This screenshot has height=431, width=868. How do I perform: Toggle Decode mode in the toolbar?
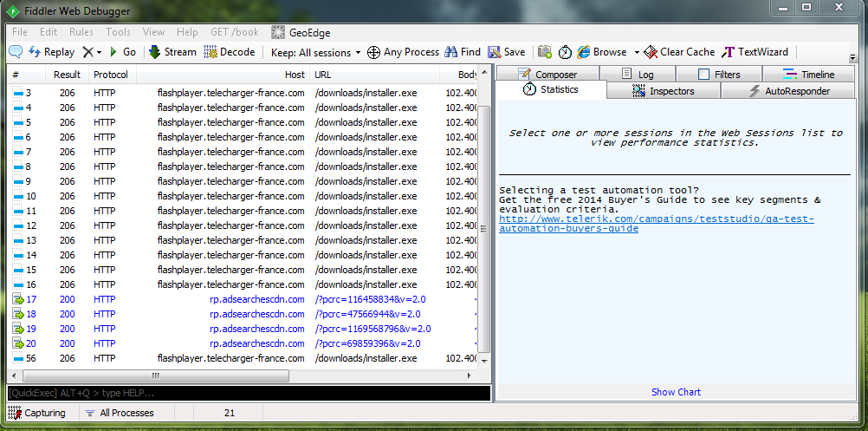tap(230, 52)
